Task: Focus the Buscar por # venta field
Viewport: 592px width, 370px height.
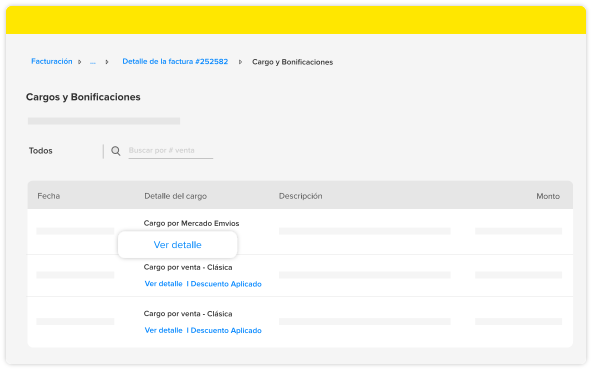Action: pyautogui.click(x=171, y=151)
